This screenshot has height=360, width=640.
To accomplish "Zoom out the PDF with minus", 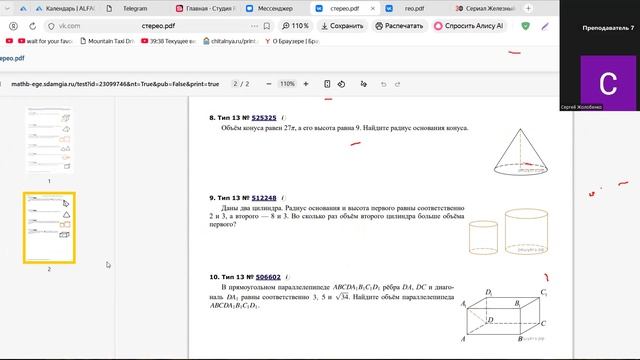I will (x=269, y=84).
